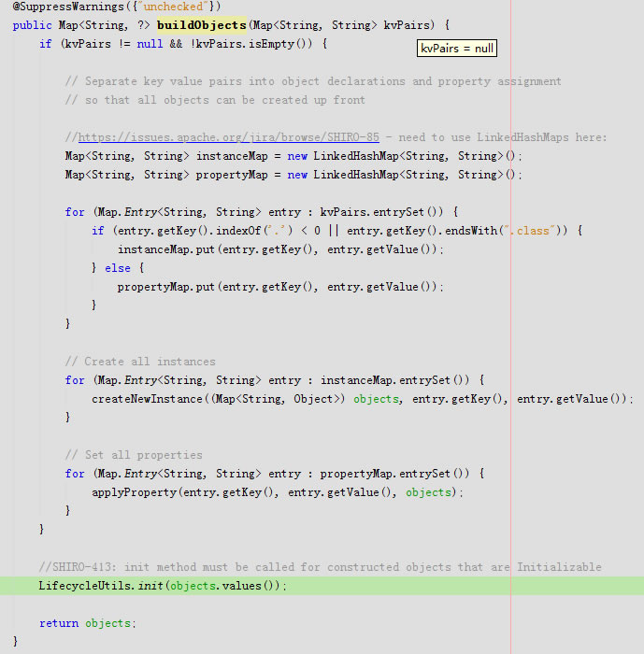Click the '// Create all instances' comment

pyautogui.click(x=140, y=362)
